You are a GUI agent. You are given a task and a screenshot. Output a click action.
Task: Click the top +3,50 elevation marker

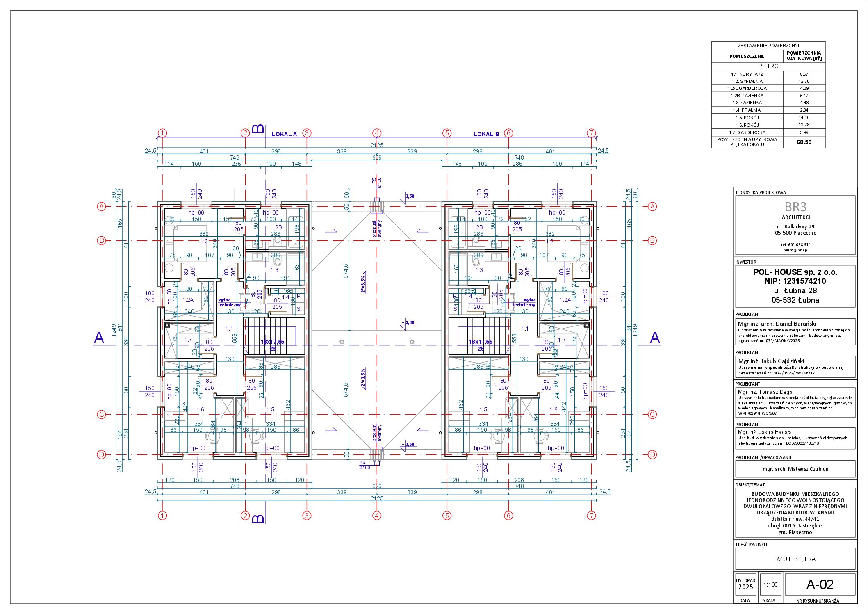pos(408,196)
